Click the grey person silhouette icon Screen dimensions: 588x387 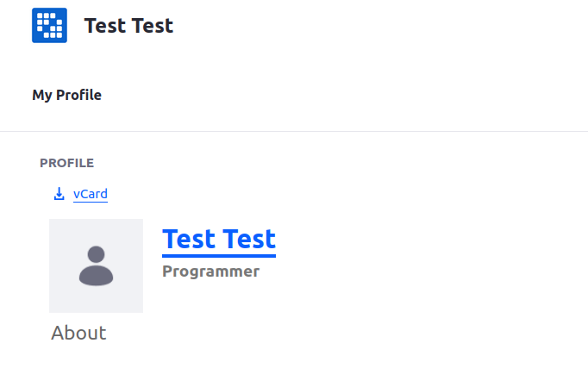(96, 265)
